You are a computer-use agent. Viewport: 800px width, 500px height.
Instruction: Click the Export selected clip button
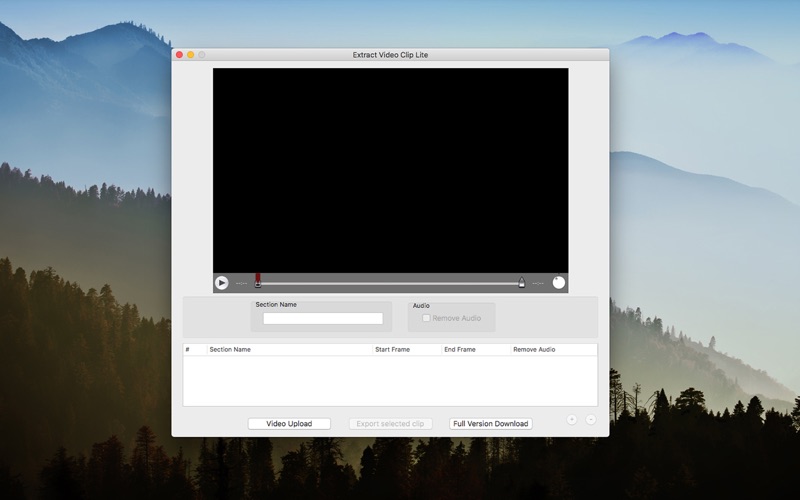tap(390, 424)
